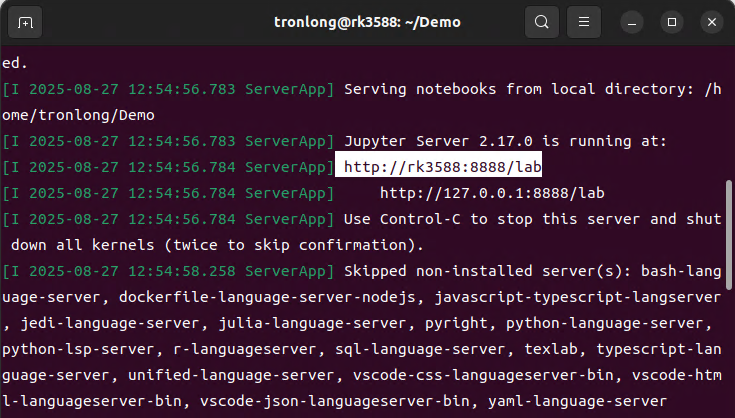Viewport: 735px width, 418px height.
Task: Click the 'ed.' text on the first line
Action: (15, 63)
